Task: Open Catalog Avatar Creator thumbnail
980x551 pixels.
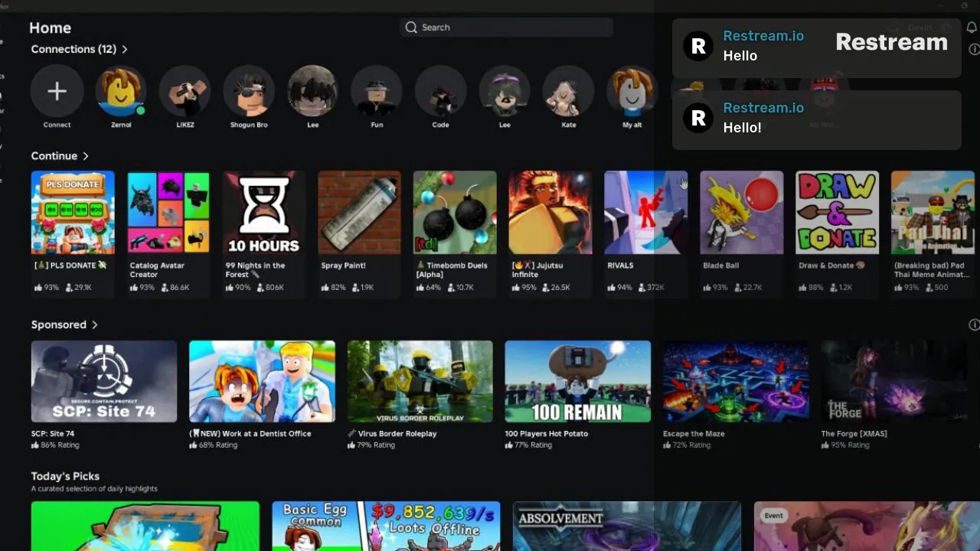Action: 168,212
